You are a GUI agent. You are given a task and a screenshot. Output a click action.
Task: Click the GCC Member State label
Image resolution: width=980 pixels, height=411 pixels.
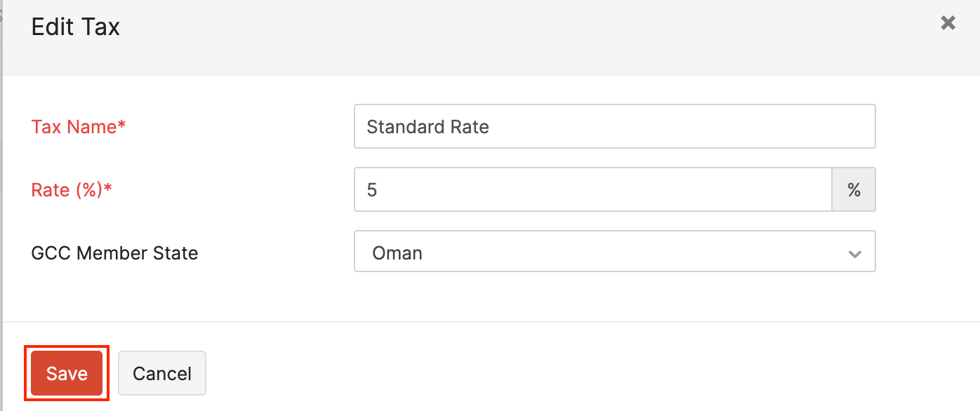point(114,252)
